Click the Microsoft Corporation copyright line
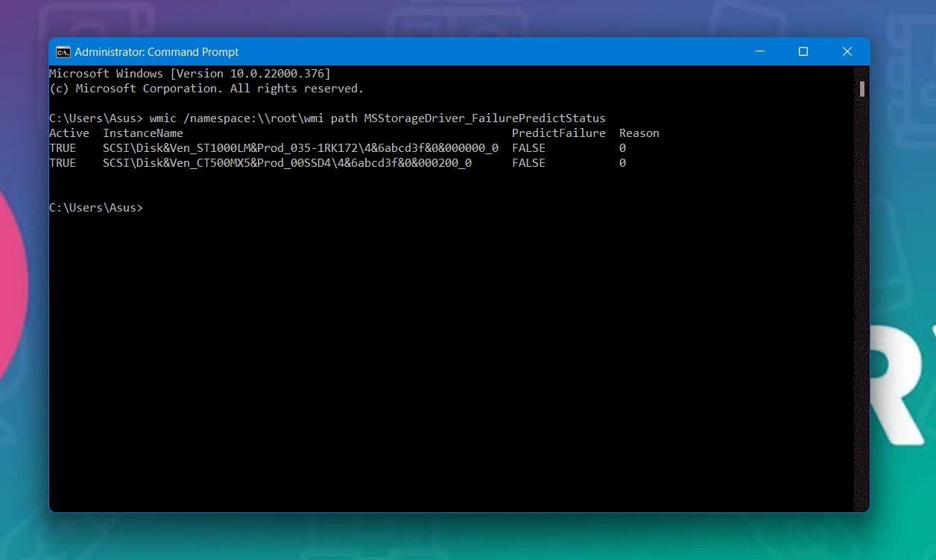This screenshot has width=936, height=560. [x=206, y=89]
